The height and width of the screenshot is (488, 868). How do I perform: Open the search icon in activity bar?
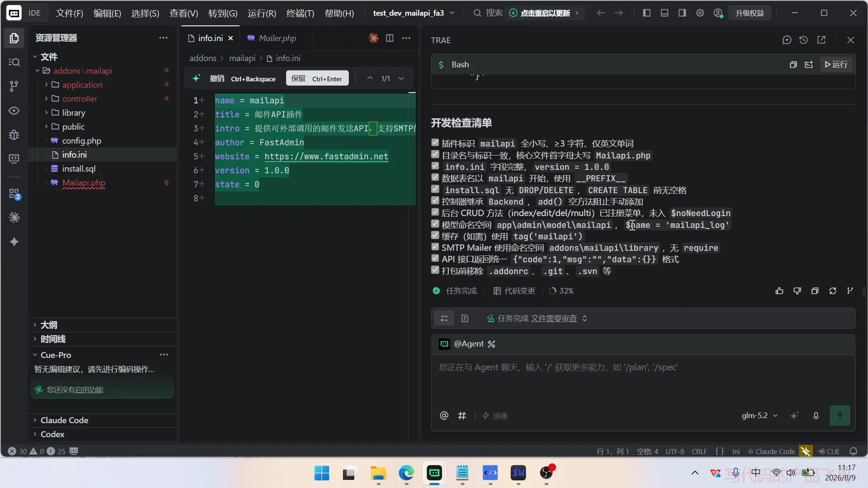(x=14, y=62)
